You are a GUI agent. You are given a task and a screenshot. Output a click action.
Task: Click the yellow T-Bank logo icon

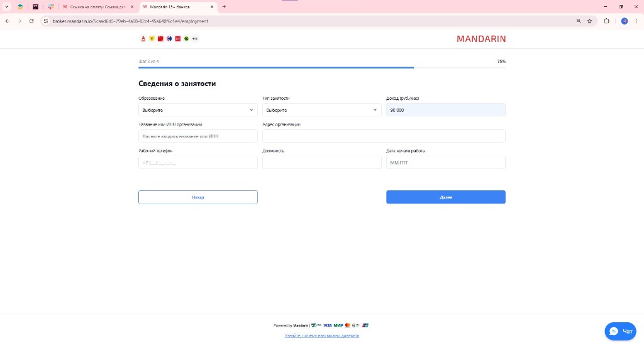click(152, 38)
